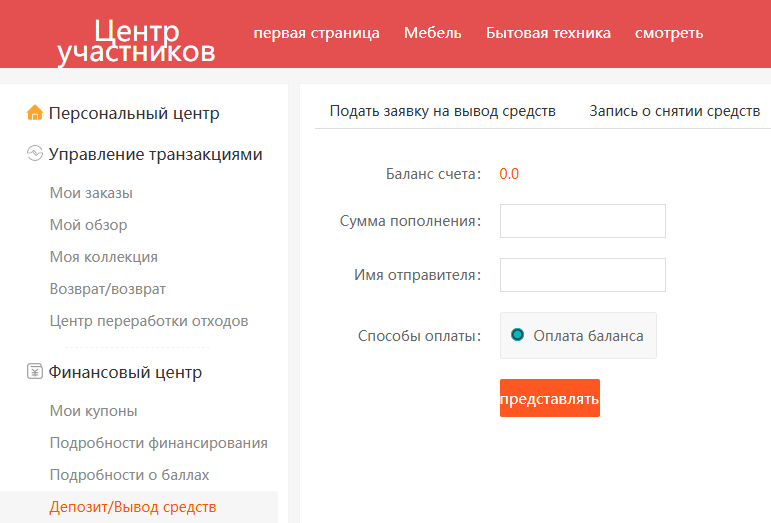
Task: Open Центр переработки отходов link
Action: coord(149,321)
